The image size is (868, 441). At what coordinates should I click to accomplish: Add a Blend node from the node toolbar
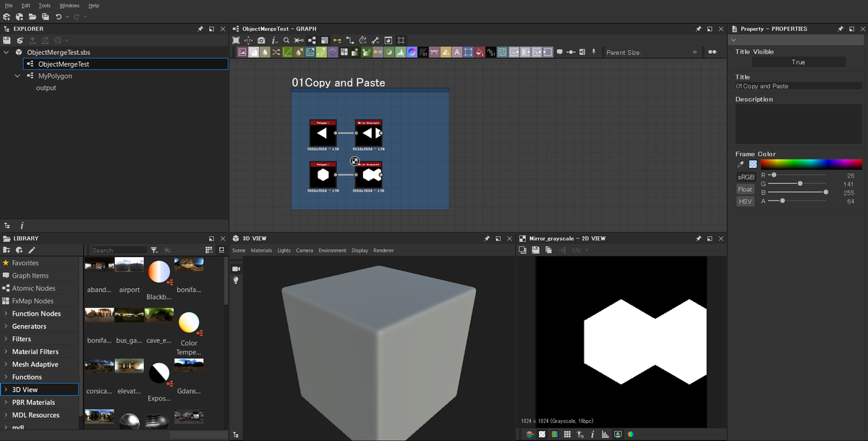tap(254, 52)
